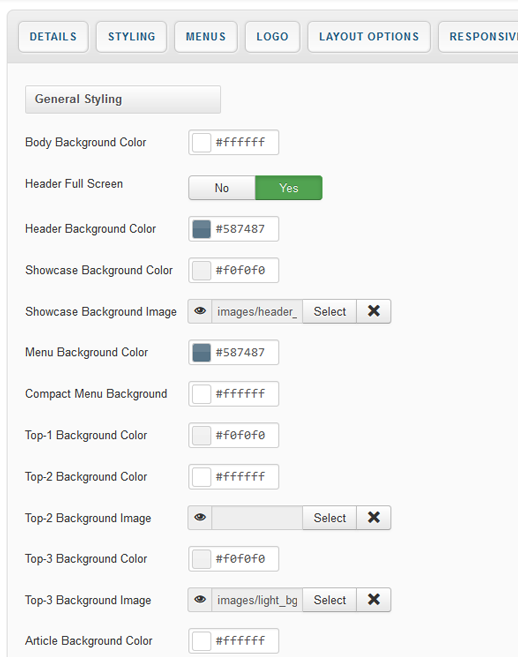
Task: Set Header Full Screen to No
Action: point(222,188)
